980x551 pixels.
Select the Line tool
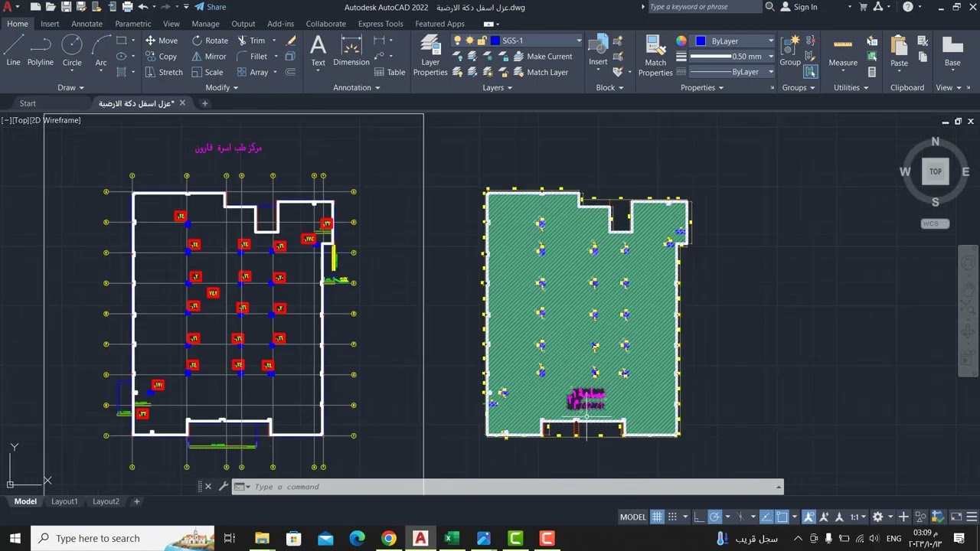13,51
